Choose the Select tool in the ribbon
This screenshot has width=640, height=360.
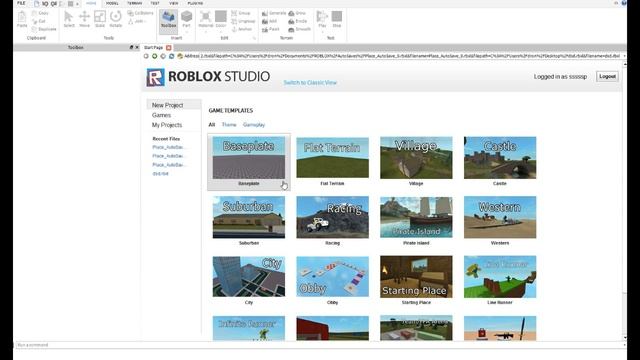click(69, 19)
